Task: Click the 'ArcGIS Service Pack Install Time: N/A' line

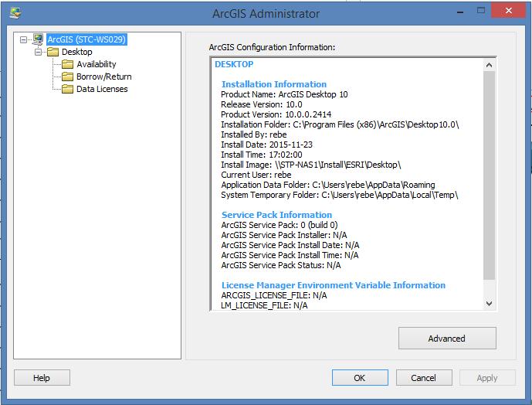Action: click(290, 255)
